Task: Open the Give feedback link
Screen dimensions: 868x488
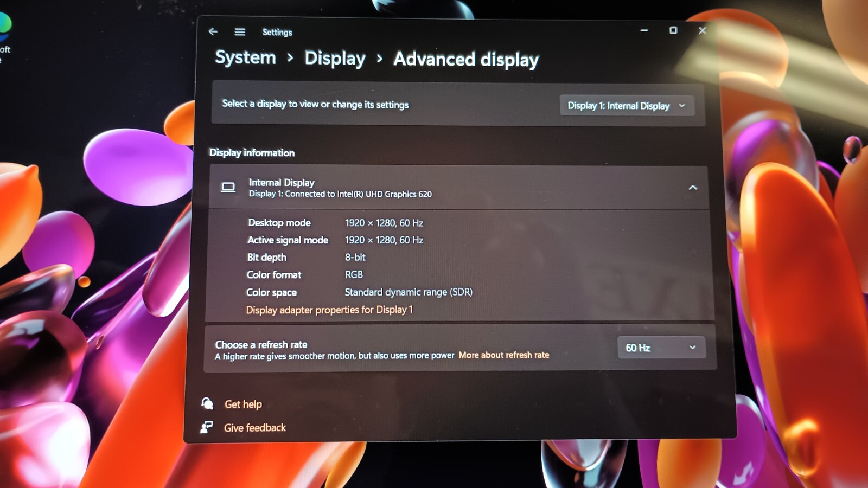Action: 255,428
